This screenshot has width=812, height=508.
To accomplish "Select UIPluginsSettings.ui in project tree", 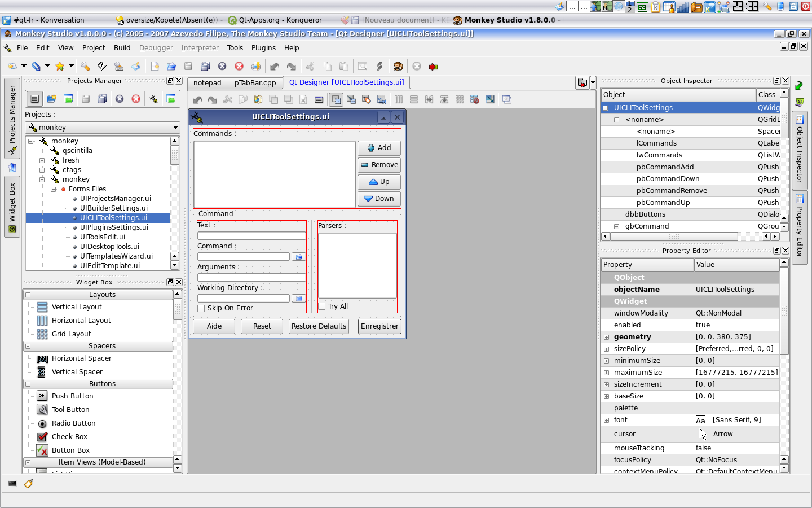I will click(x=114, y=227).
